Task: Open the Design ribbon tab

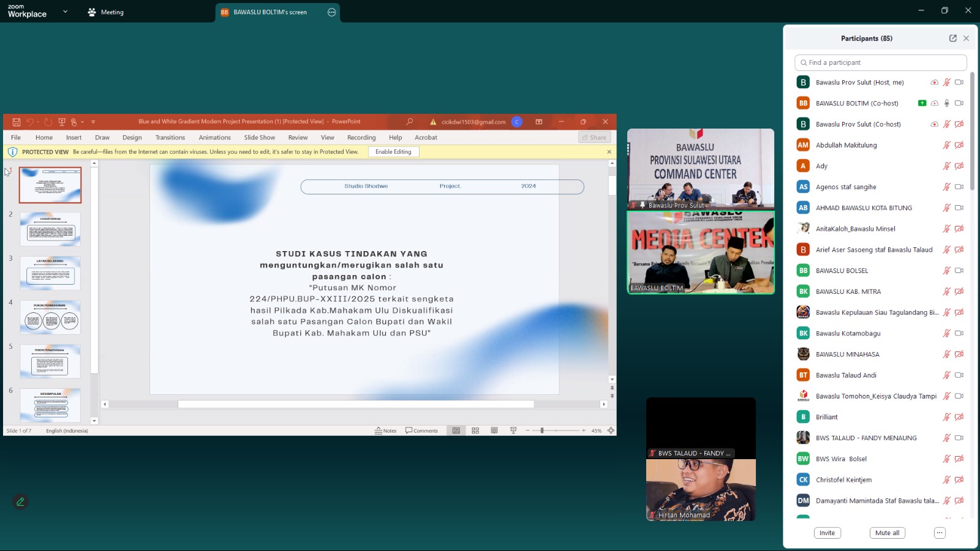Action: click(x=132, y=138)
